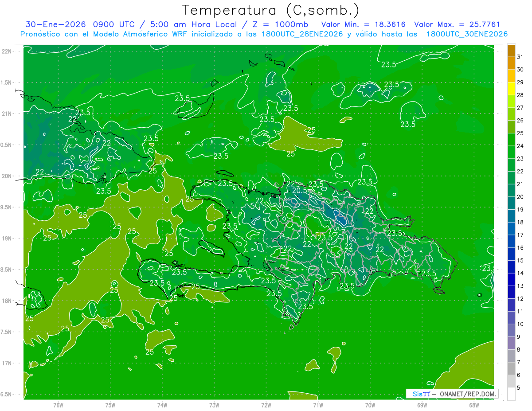Click the '22N' latitude axis label

tap(7, 51)
